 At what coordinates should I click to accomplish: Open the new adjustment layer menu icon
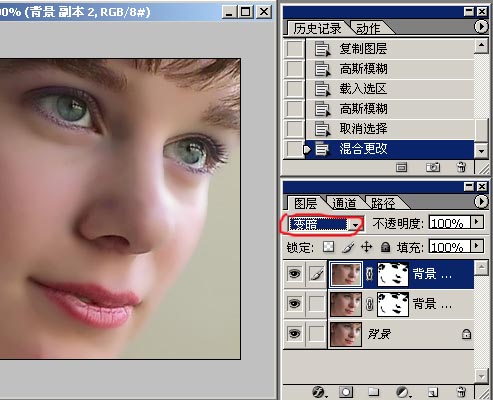403,392
